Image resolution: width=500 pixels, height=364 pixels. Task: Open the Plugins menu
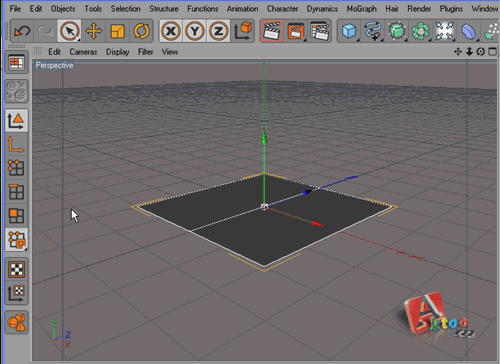click(x=451, y=9)
